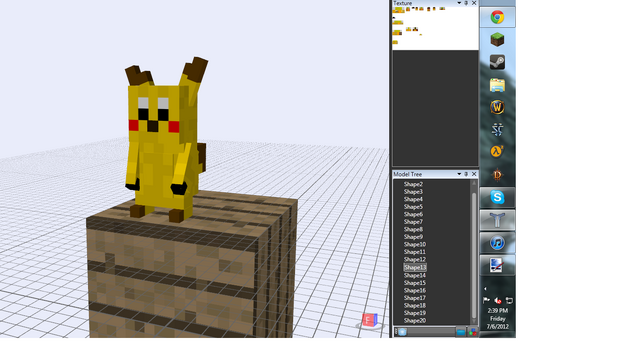640x361 pixels.
Task: Open Half-Life 2 lambda icon
Action: tap(497, 152)
